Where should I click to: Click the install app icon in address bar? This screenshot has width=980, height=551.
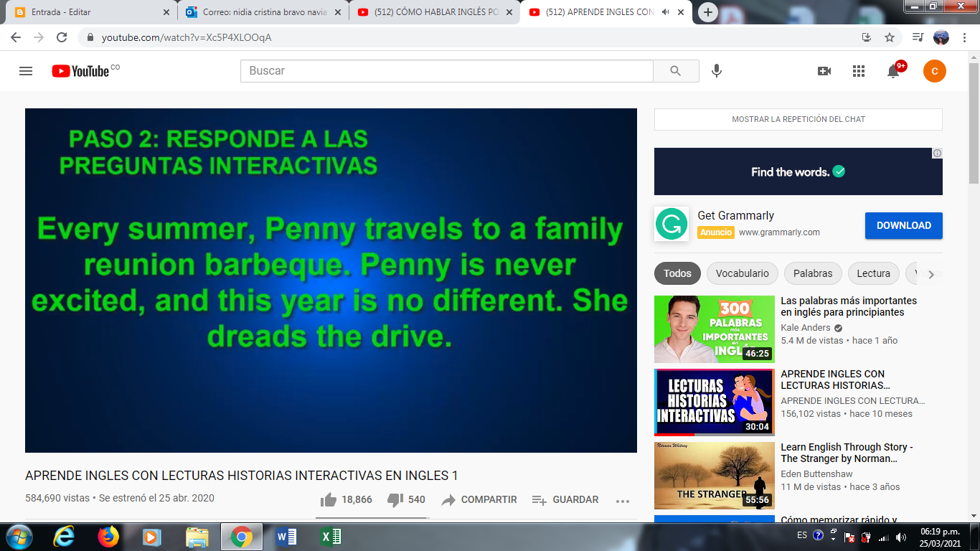tap(867, 37)
